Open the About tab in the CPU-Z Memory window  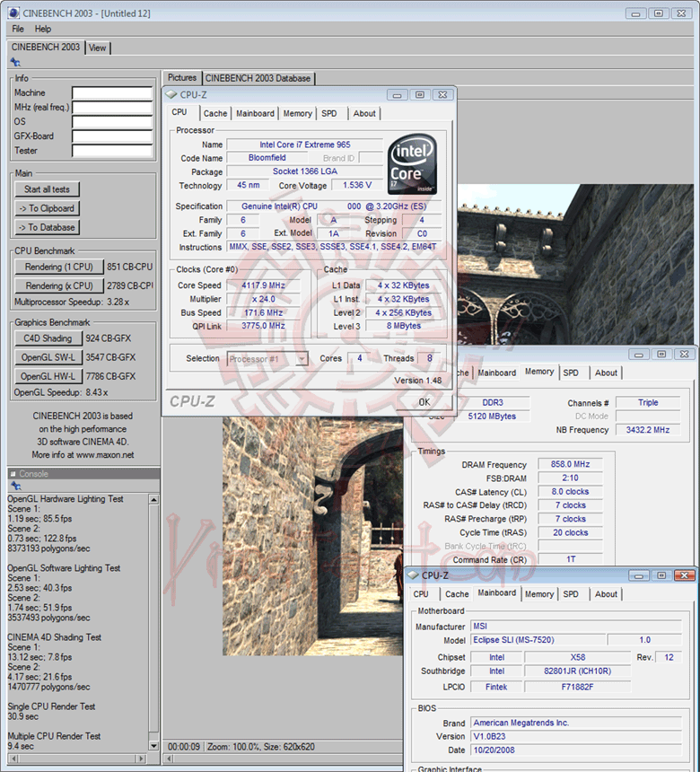pos(606,373)
